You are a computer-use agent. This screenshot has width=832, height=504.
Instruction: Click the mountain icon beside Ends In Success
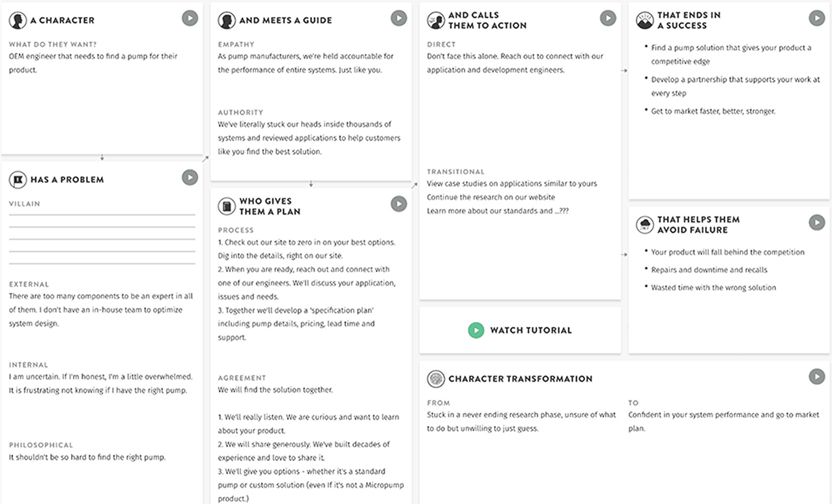click(x=644, y=20)
